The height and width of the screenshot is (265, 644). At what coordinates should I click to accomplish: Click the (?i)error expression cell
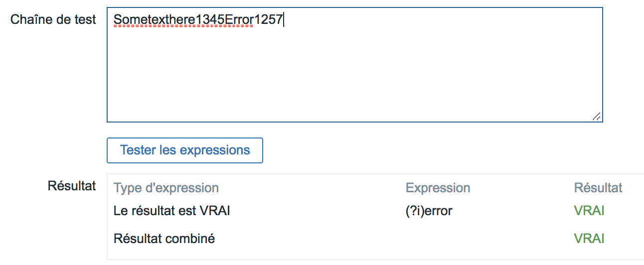pyautogui.click(x=429, y=211)
